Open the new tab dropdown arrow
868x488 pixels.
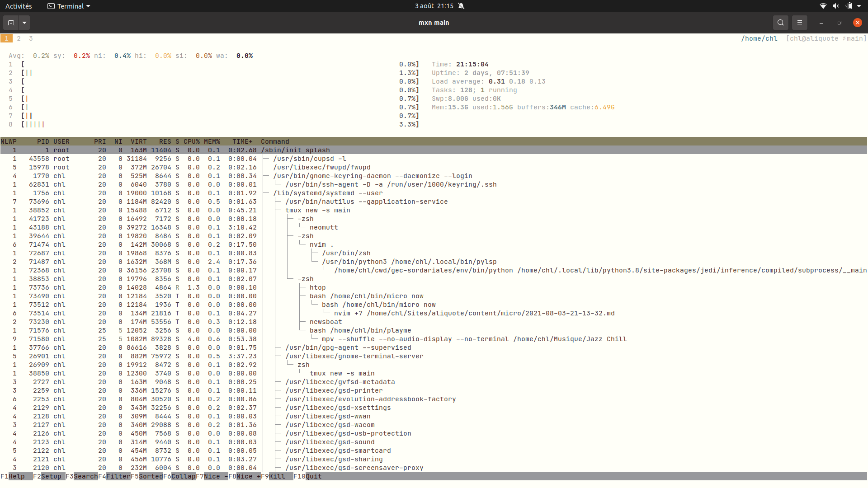coord(24,23)
